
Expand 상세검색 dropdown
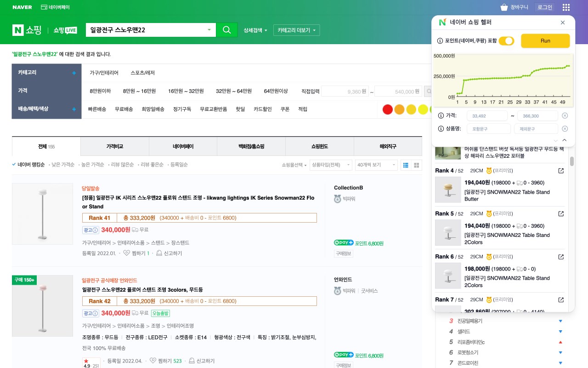coord(255,30)
